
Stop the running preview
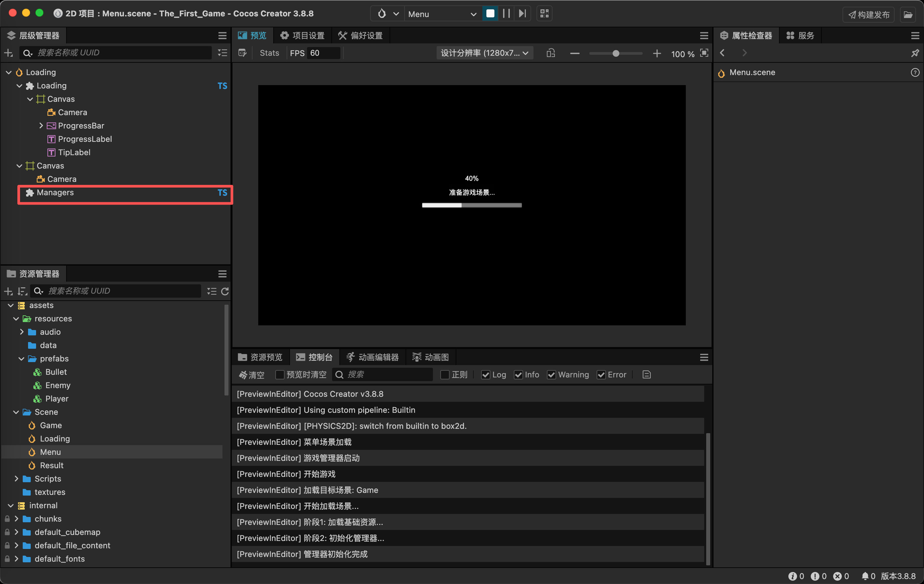[490, 14]
